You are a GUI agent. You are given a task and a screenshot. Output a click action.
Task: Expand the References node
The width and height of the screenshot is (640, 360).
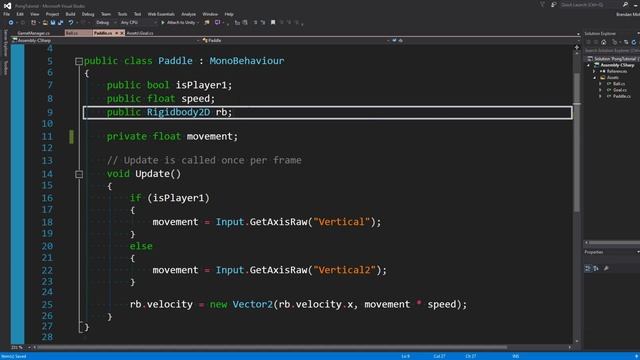(x=594, y=71)
